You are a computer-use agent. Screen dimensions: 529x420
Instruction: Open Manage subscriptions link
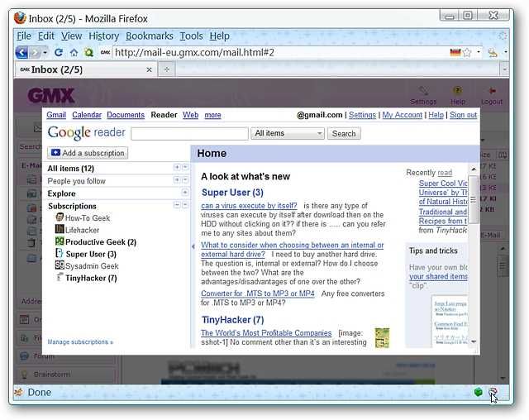[x=80, y=341]
